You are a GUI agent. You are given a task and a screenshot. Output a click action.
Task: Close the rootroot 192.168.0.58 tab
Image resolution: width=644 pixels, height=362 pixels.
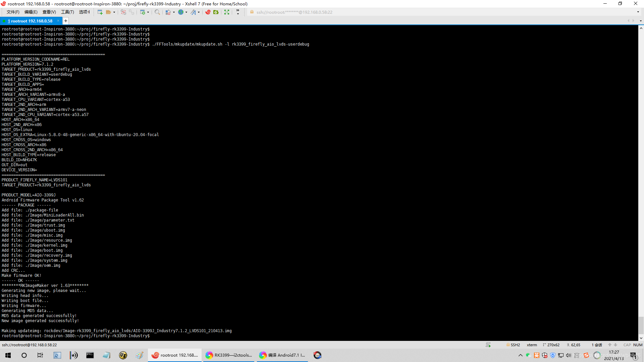point(58,21)
